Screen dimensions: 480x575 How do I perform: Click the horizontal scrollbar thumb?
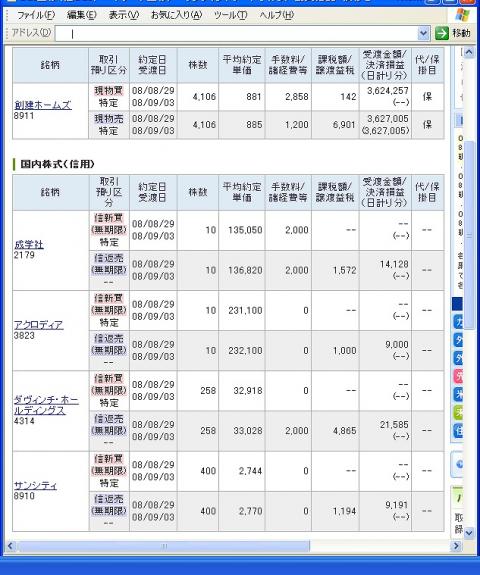point(164,546)
